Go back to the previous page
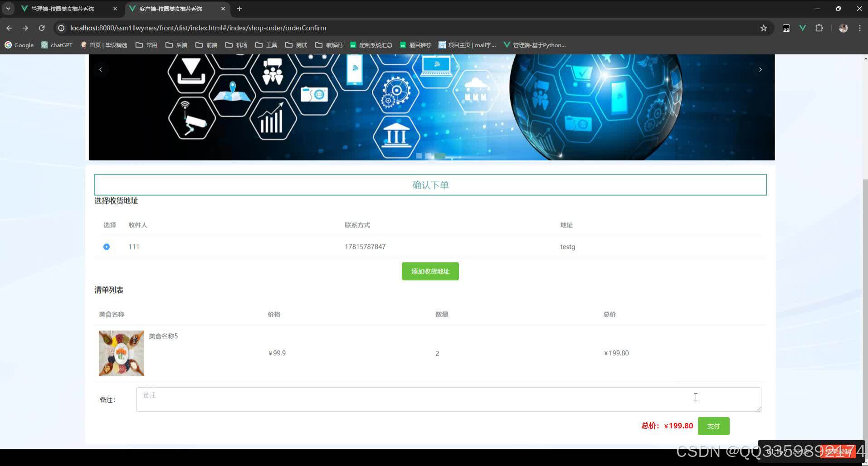 click(9, 28)
